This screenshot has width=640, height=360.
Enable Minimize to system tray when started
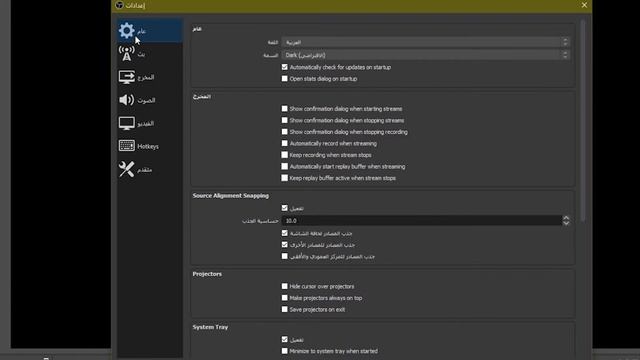point(284,351)
